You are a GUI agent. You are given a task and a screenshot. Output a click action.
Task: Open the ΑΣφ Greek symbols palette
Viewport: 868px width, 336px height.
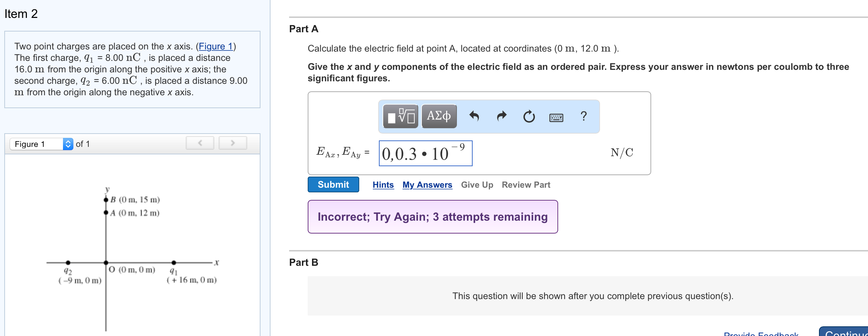click(x=439, y=116)
